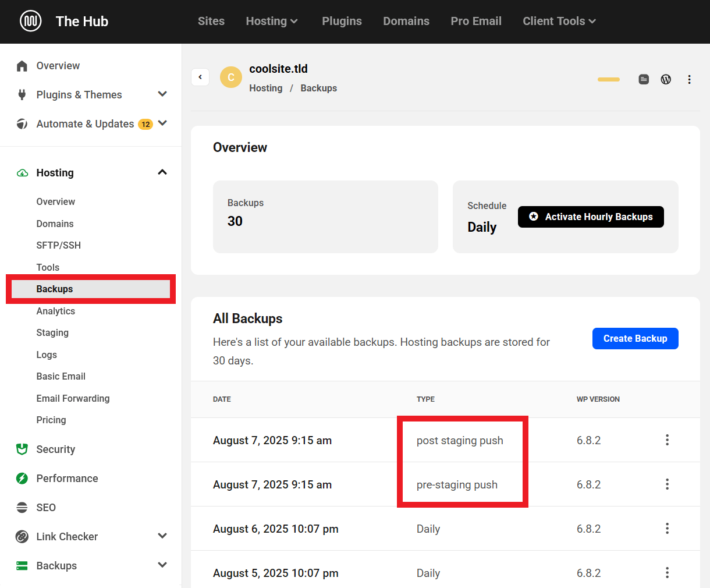Image resolution: width=710 pixels, height=588 pixels.
Task: Go to Plugins in top navigation
Action: [x=342, y=21]
